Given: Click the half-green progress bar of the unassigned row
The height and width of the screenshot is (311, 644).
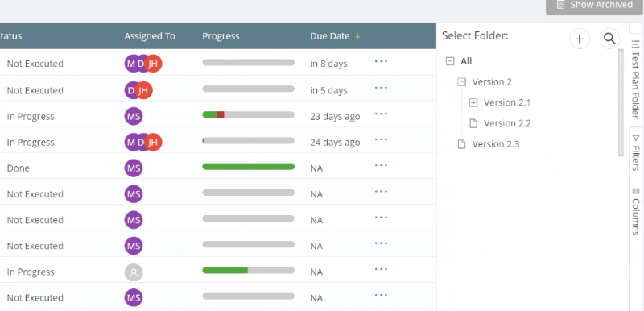Looking at the screenshot, I should [249, 271].
